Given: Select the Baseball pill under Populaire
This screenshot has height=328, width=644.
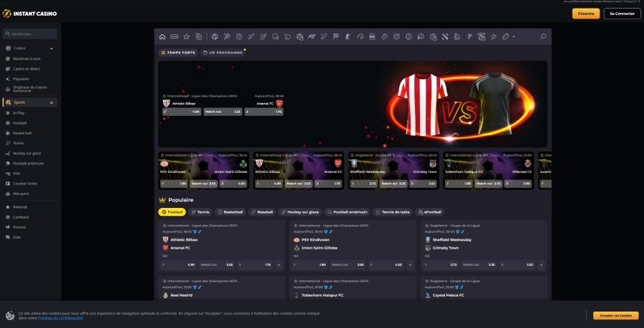Looking at the screenshot, I should (x=262, y=212).
